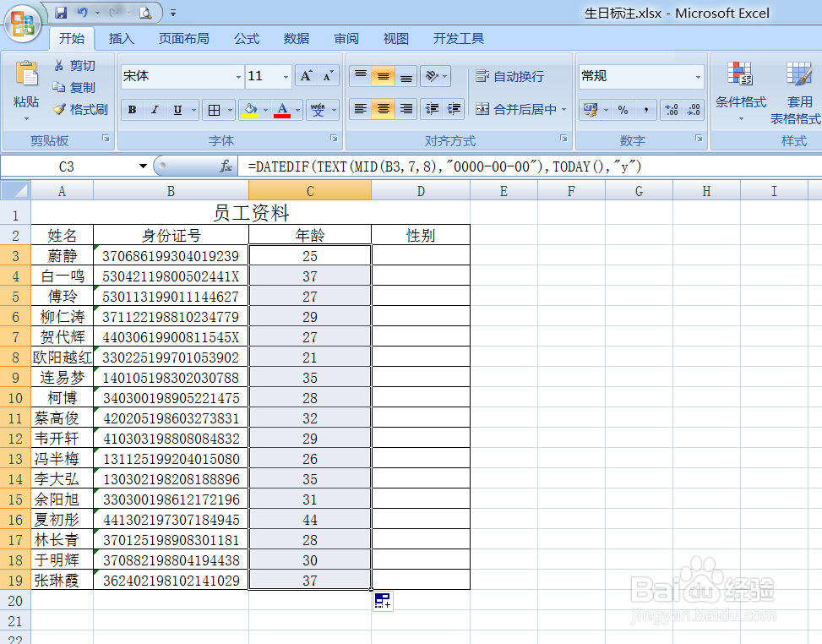This screenshot has height=644, width=822.
Task: Open print preview from quick access toolbar
Action: point(145,13)
